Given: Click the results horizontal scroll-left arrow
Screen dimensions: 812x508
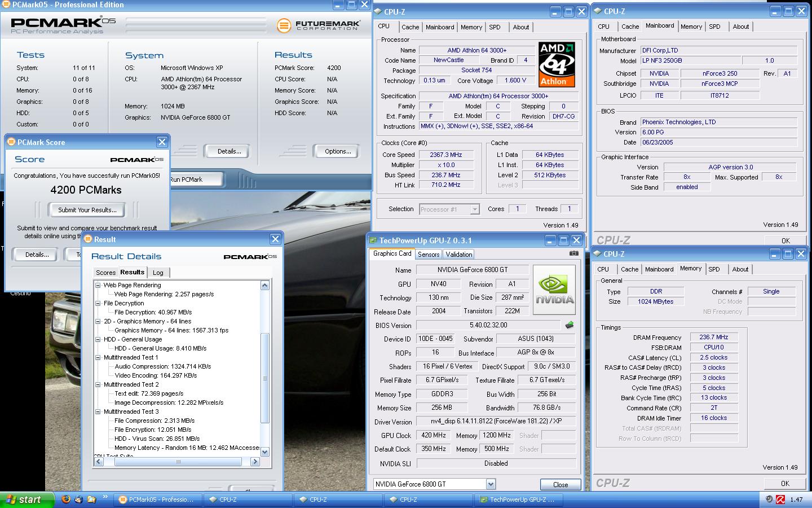Looking at the screenshot, I should click(x=99, y=462).
